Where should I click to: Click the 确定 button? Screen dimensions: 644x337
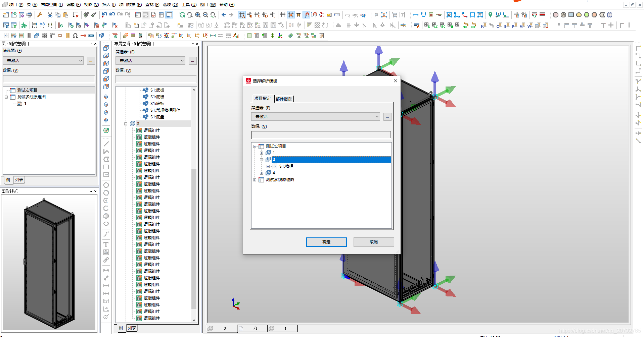[326, 242]
